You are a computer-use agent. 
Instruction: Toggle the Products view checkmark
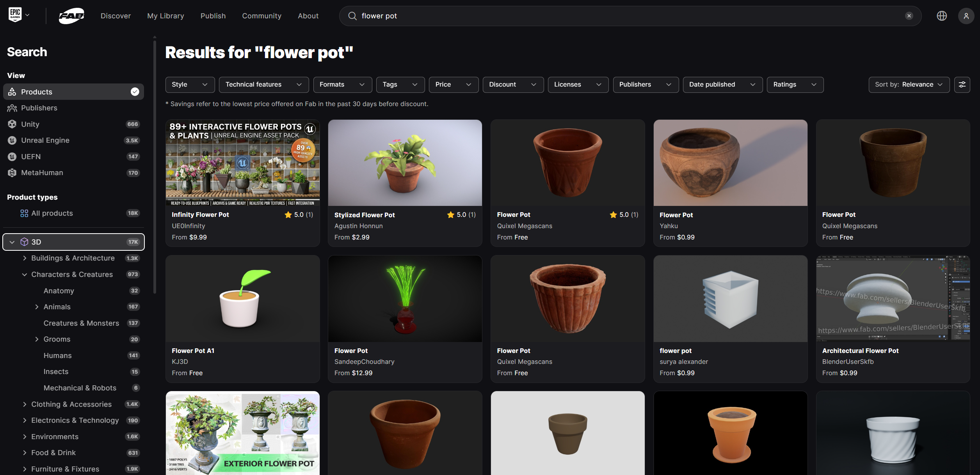(135, 92)
